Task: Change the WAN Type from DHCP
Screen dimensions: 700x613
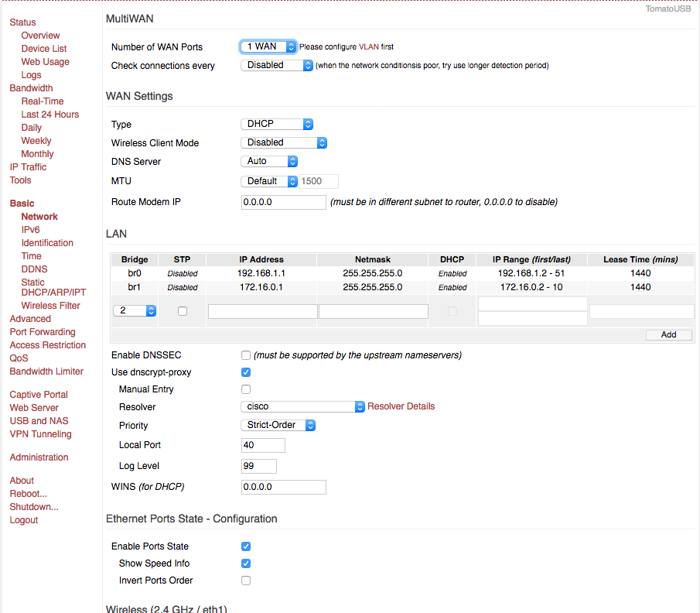Action: coord(276,124)
